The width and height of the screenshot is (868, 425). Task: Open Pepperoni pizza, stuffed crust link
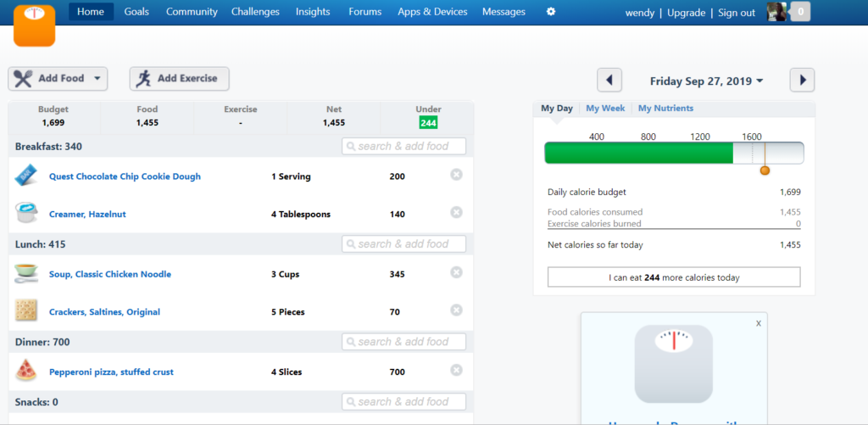tap(111, 372)
